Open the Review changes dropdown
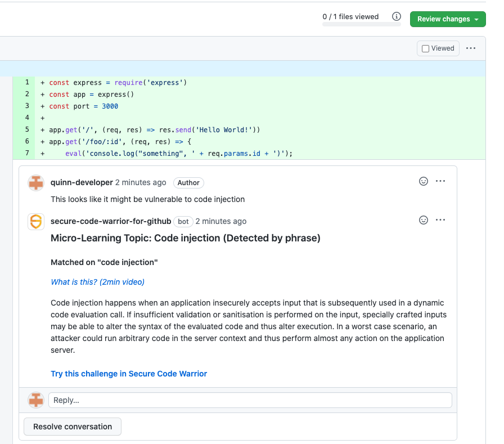The image size is (504, 444). click(x=448, y=19)
